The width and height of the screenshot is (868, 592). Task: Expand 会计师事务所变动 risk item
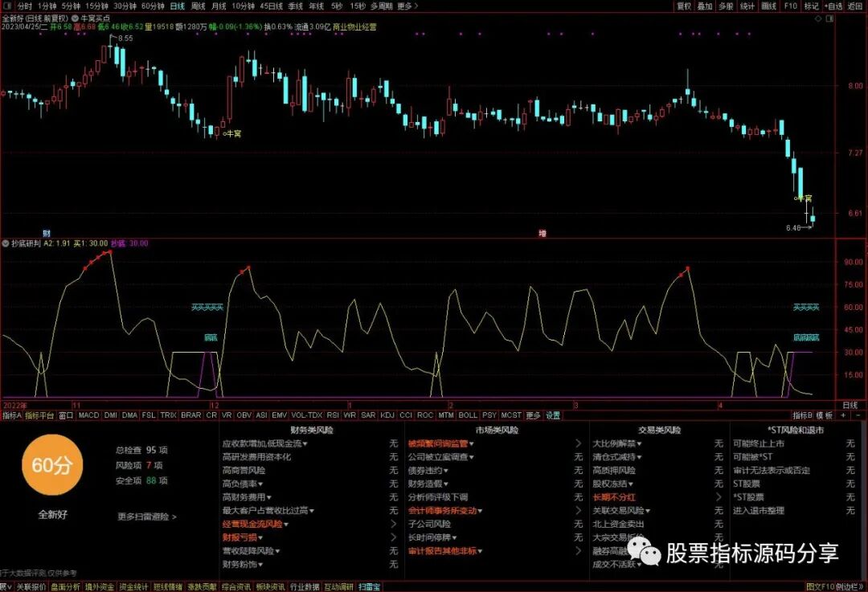(445, 511)
